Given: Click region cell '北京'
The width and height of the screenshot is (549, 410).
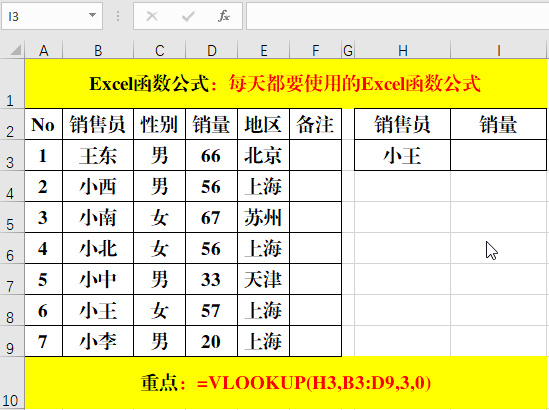Looking at the screenshot, I should pos(264,155).
